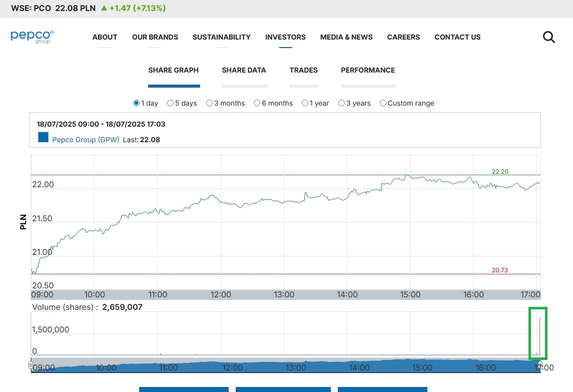Click the large volume bar near 17:00
The width and height of the screenshot is (573, 392).
539,335
